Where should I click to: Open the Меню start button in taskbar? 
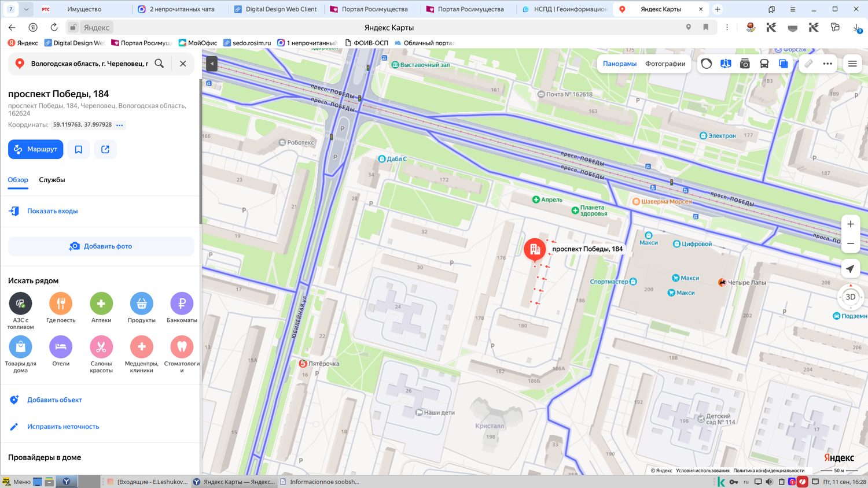pos(16,482)
